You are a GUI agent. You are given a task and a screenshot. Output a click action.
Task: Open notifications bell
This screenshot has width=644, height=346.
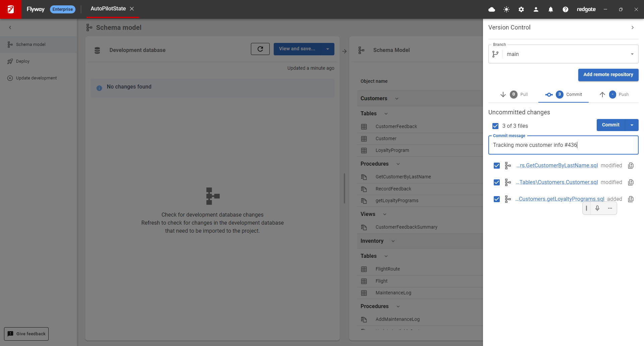(551, 9)
